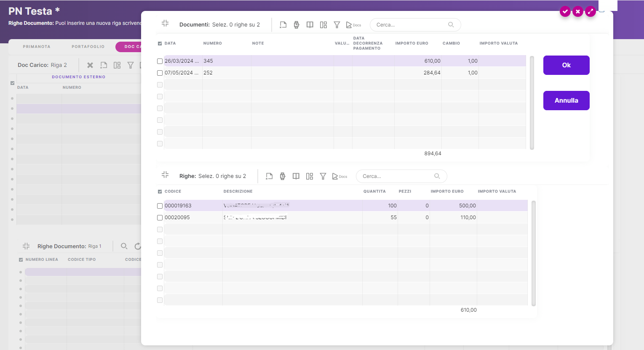Click the Docs icon in the Documenti toolbar
Viewport: 644px width, 350px height.
pyautogui.click(x=353, y=25)
